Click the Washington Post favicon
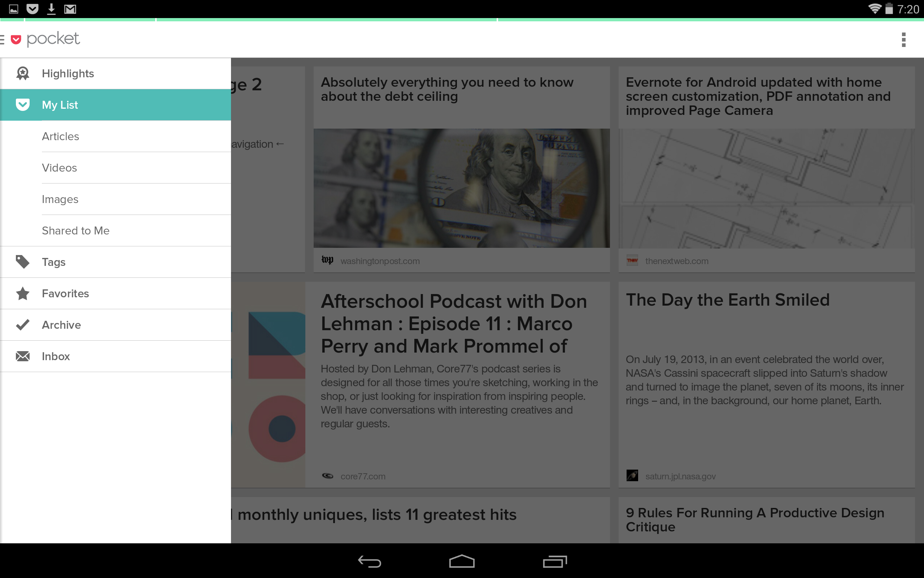Viewport: 924px width, 578px height. (x=327, y=260)
